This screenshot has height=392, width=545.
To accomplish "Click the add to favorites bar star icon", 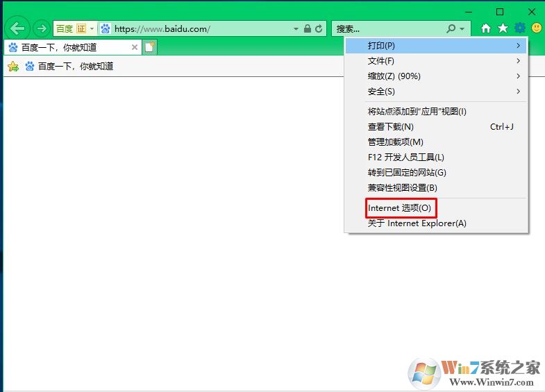I will point(13,67).
